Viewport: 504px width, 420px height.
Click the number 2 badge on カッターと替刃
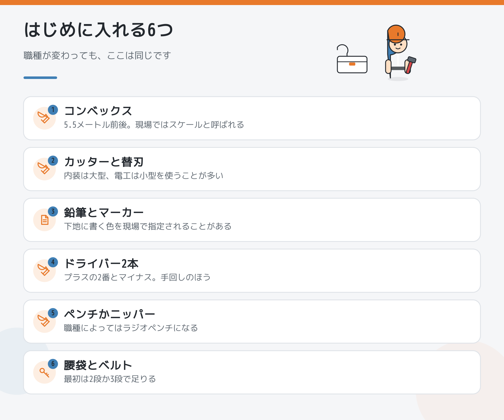point(53,160)
